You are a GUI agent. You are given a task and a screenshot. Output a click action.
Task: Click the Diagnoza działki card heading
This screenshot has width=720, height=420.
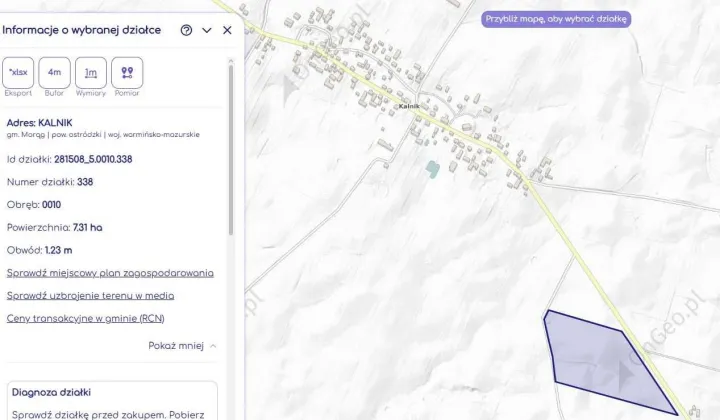51,392
